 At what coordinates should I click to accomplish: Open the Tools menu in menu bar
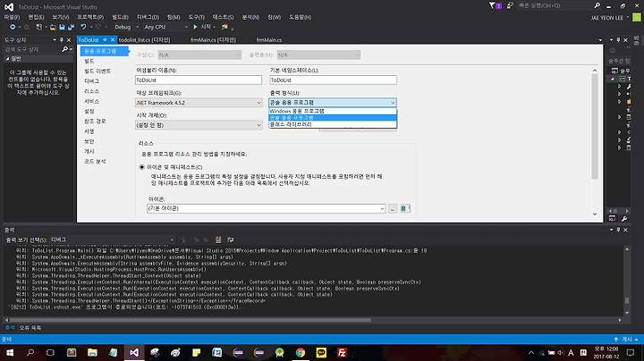[x=196, y=17]
